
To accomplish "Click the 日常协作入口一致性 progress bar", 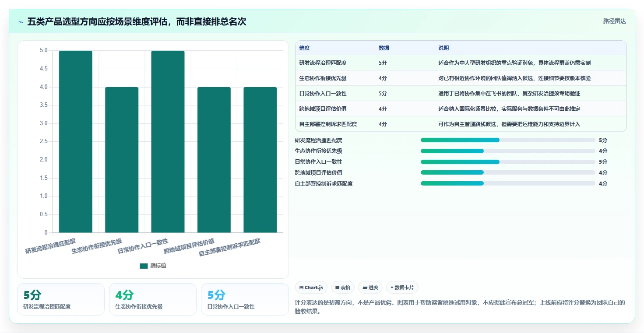I will tap(508, 162).
